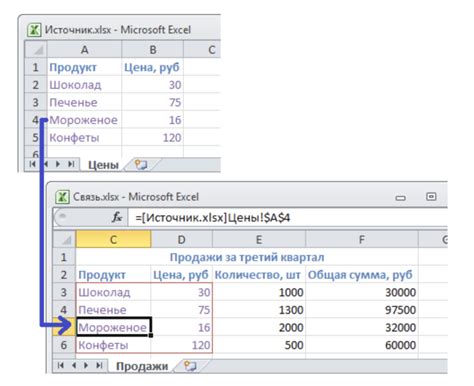Go to last sheet in Источник.xlsx navigation
This screenshot has width=474, height=386.
point(71,164)
